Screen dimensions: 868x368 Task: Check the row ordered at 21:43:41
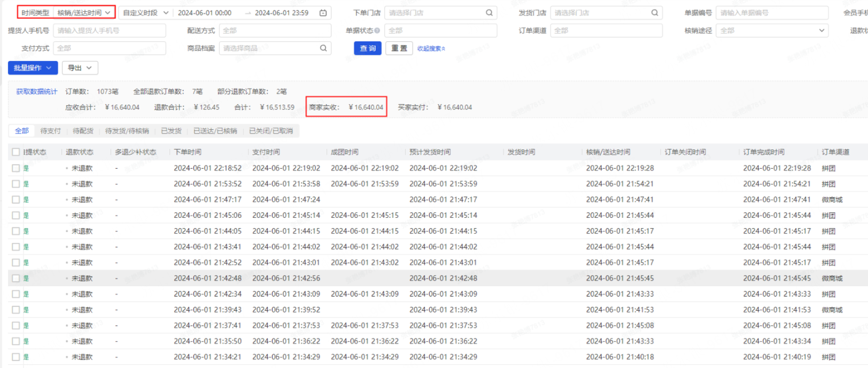click(x=16, y=247)
